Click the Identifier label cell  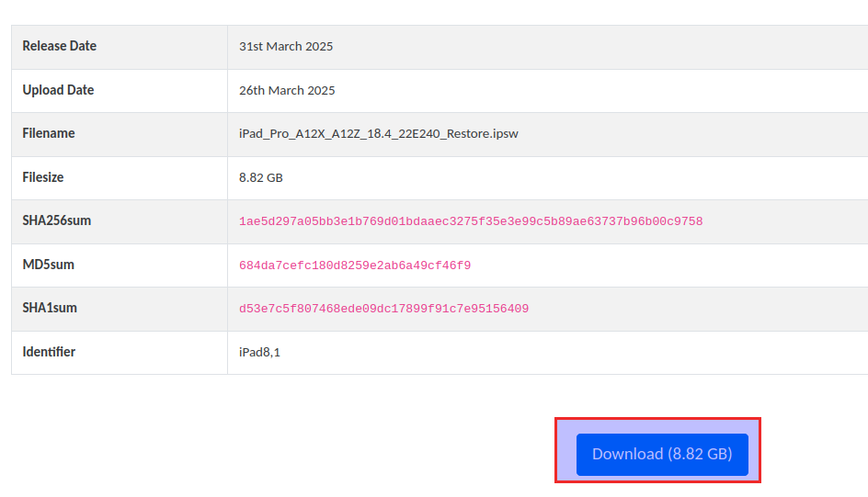pos(49,352)
